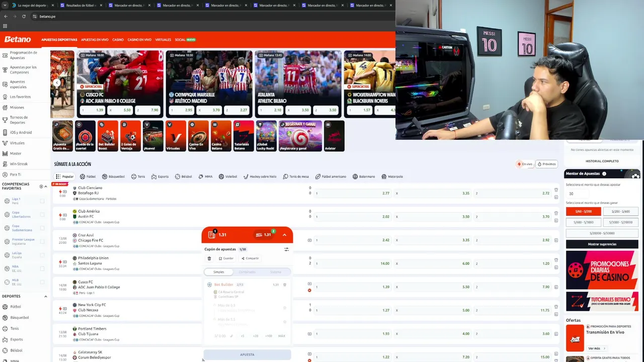Open Los favoritos in the sidebar
Image resolution: width=644 pixels, height=362 pixels.
click(x=20, y=97)
